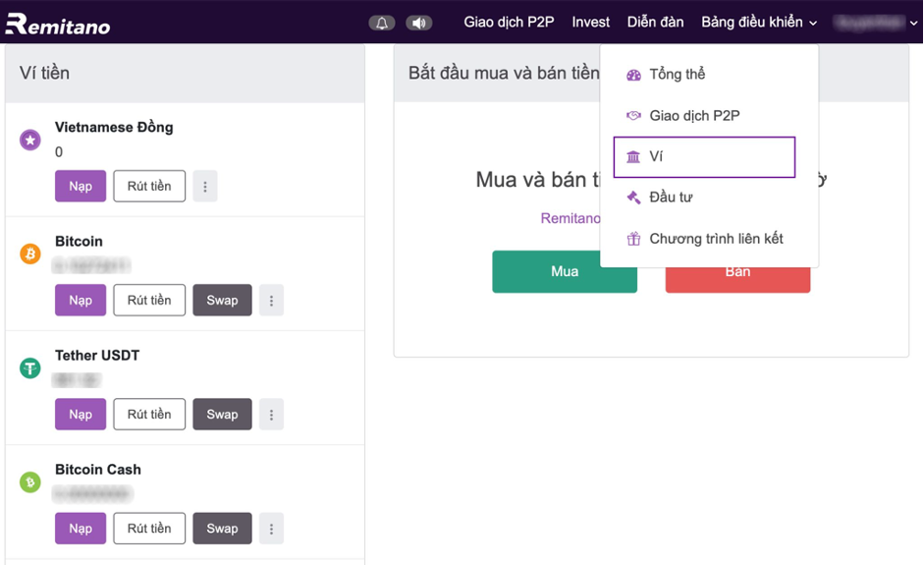The image size is (924, 565).
Task: Click the Bitcoin Cash coin icon
Action: pos(30,482)
